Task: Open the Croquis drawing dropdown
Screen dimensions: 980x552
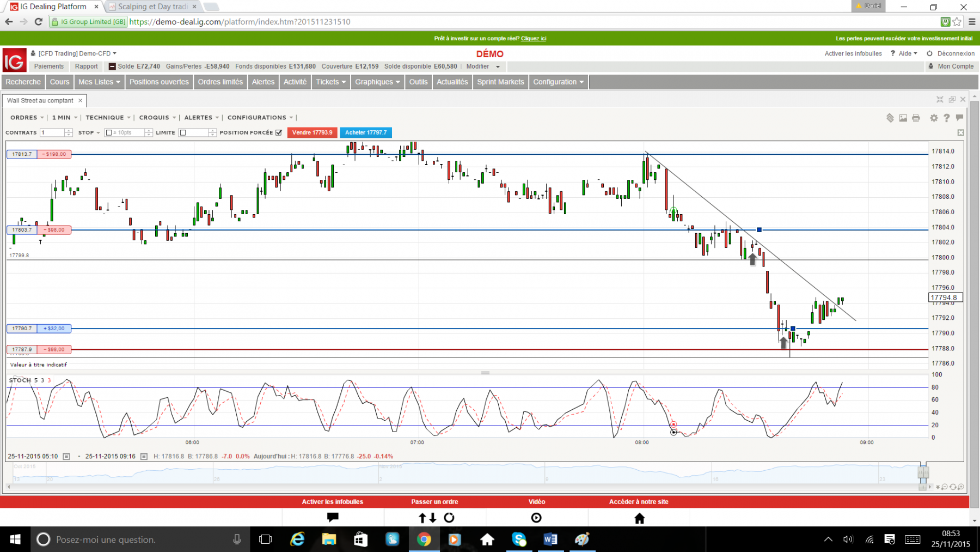Action: coord(157,118)
